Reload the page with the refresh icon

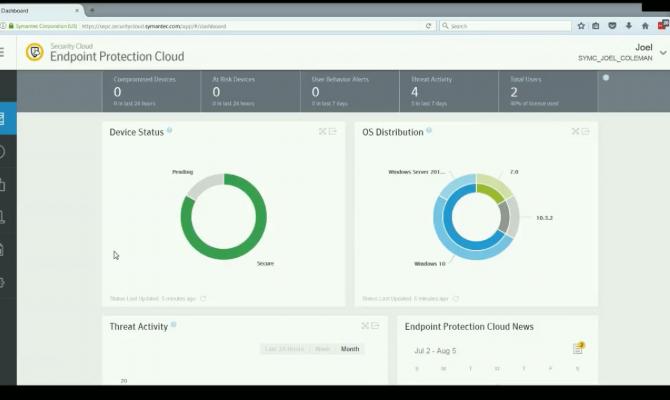(428, 26)
